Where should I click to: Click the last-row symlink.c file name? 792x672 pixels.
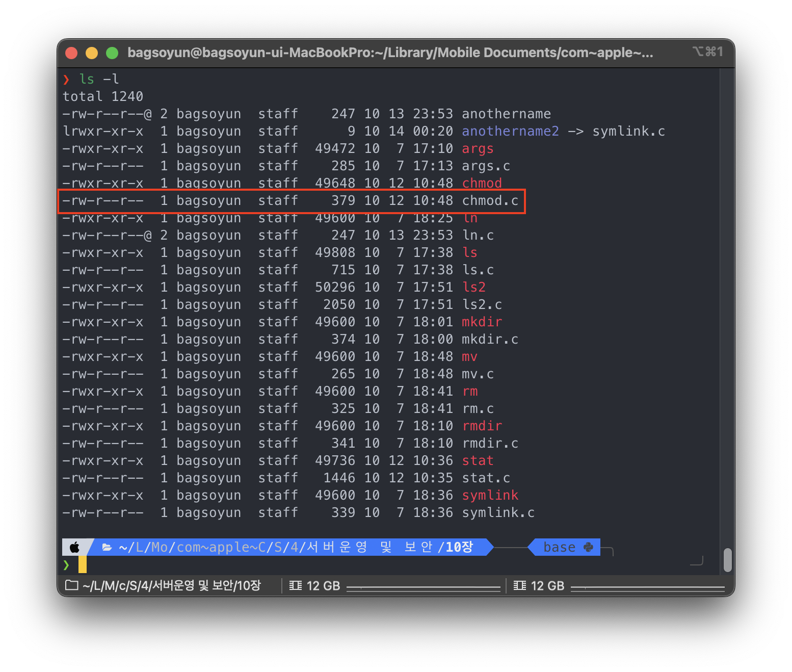tap(498, 512)
